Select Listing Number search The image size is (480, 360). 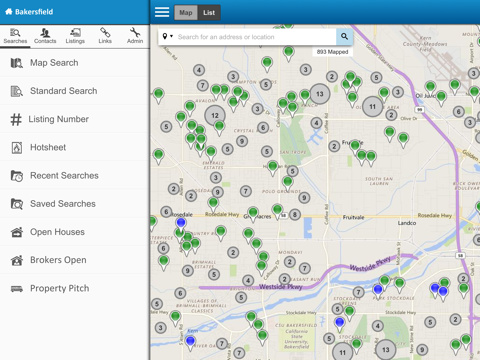click(75, 119)
